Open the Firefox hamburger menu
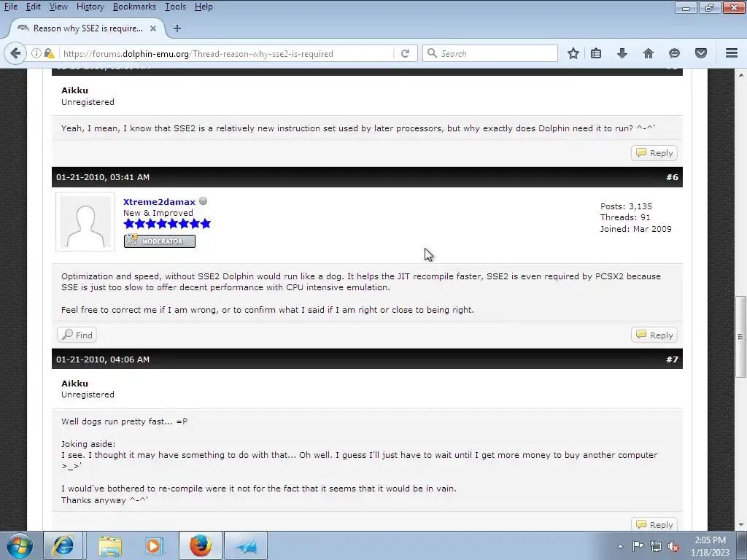The width and height of the screenshot is (747, 560). [x=732, y=53]
